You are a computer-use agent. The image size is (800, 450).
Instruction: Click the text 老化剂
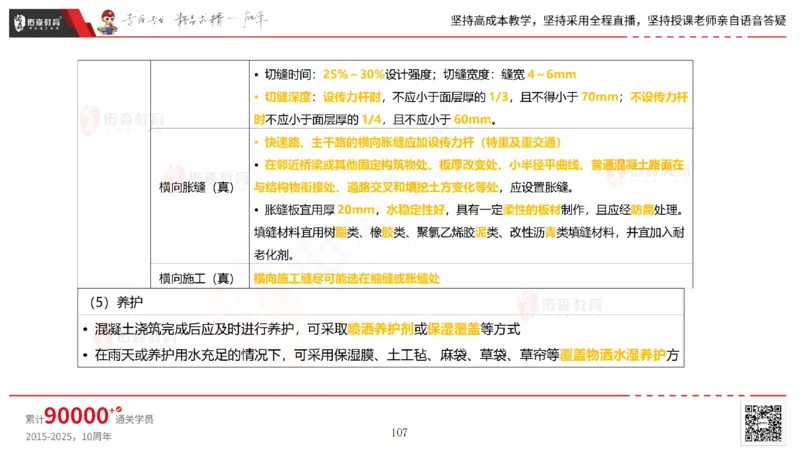[273, 255]
